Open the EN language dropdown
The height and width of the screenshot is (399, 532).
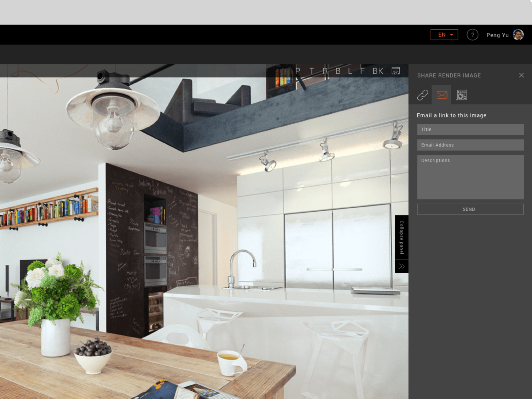(444, 35)
